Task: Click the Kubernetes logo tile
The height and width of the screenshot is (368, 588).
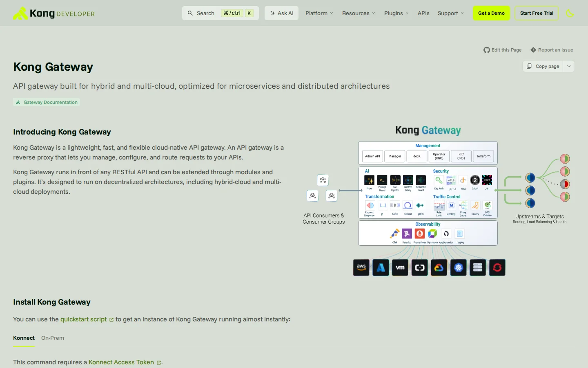Action: [x=459, y=267]
